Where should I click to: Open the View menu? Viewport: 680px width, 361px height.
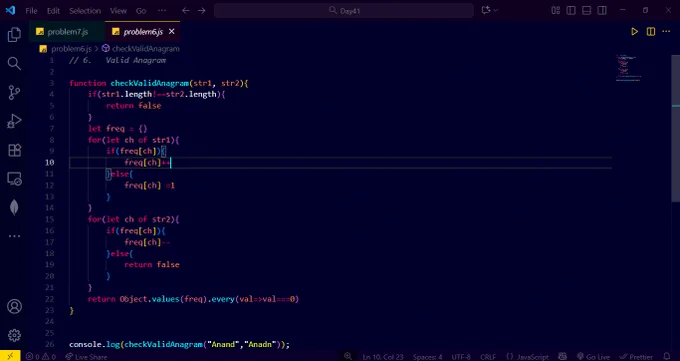[118, 11]
